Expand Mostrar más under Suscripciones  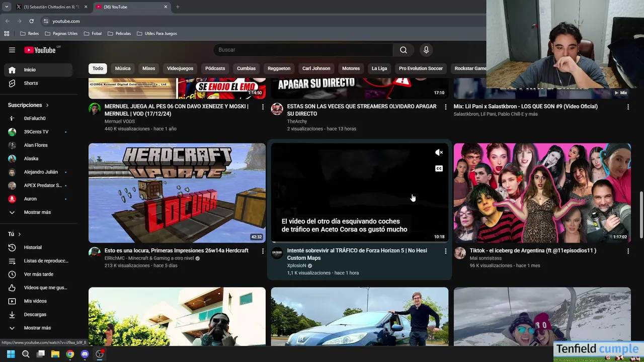click(38, 212)
